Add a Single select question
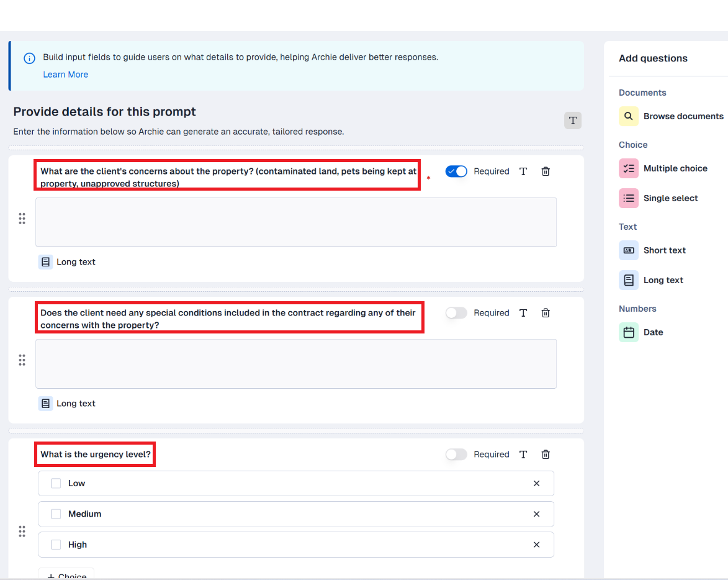Image resolution: width=728 pixels, height=580 pixels. pyautogui.click(x=659, y=198)
